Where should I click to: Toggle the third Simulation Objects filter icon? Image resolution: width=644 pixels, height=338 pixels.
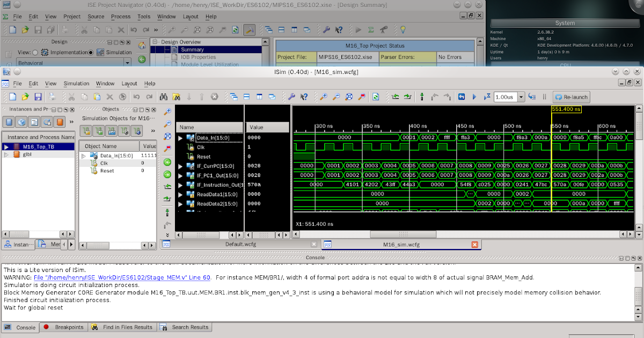point(112,131)
